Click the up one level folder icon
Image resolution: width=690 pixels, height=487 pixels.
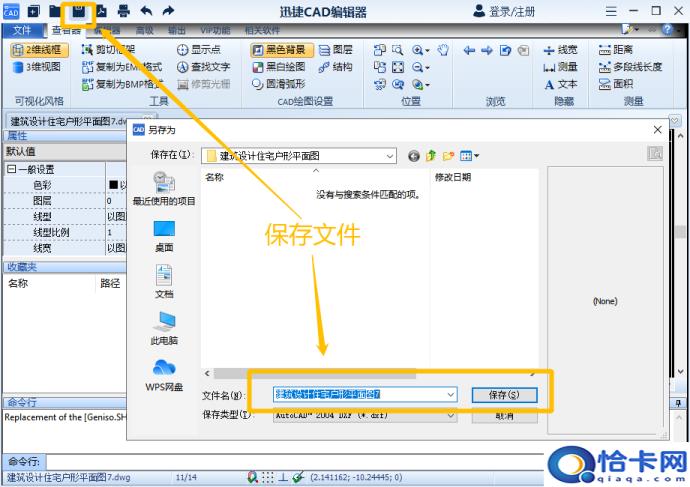pos(431,156)
